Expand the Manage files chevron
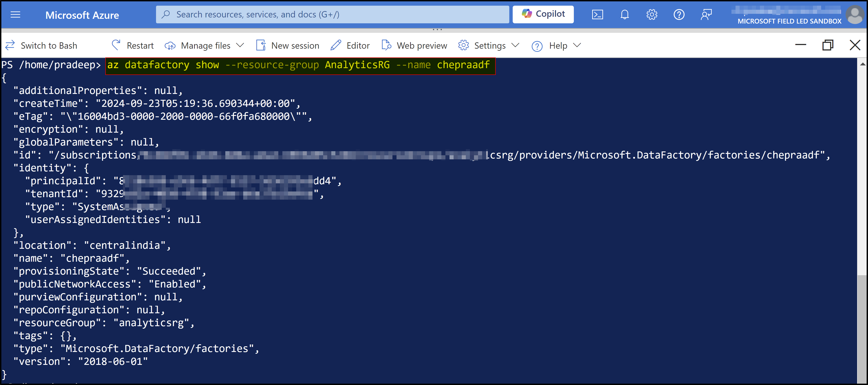868x385 pixels. [240, 45]
